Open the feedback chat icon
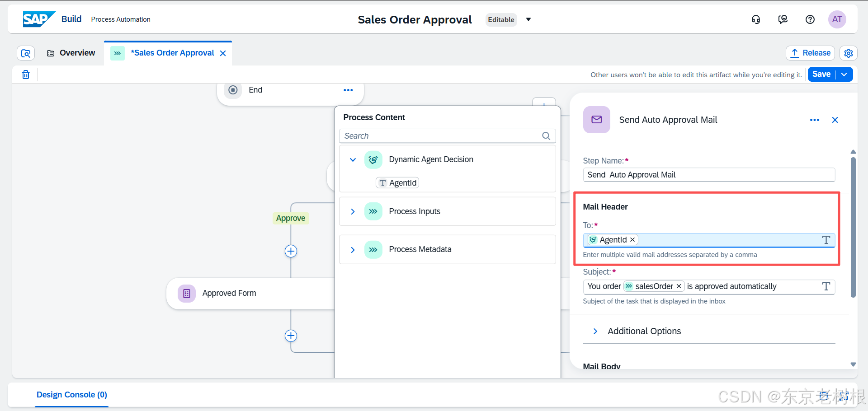 [x=783, y=19]
